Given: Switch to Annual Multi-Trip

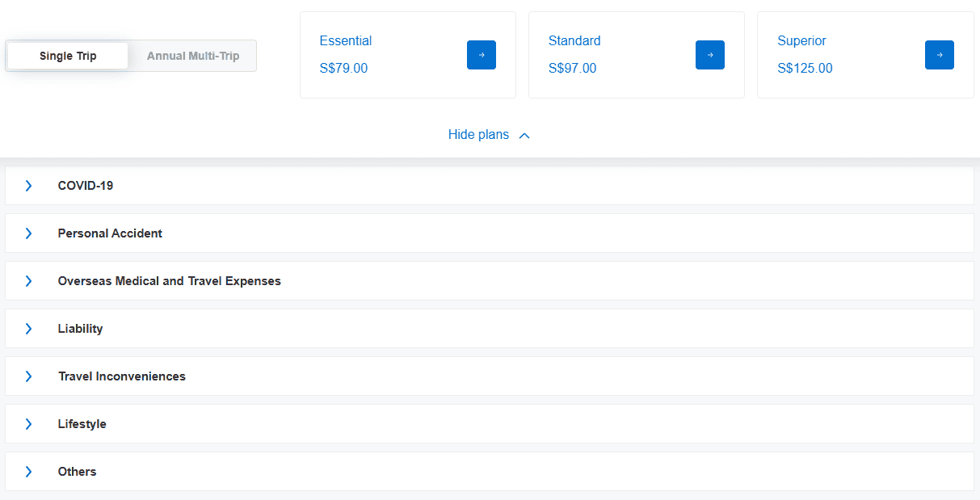Looking at the screenshot, I should tap(193, 57).
